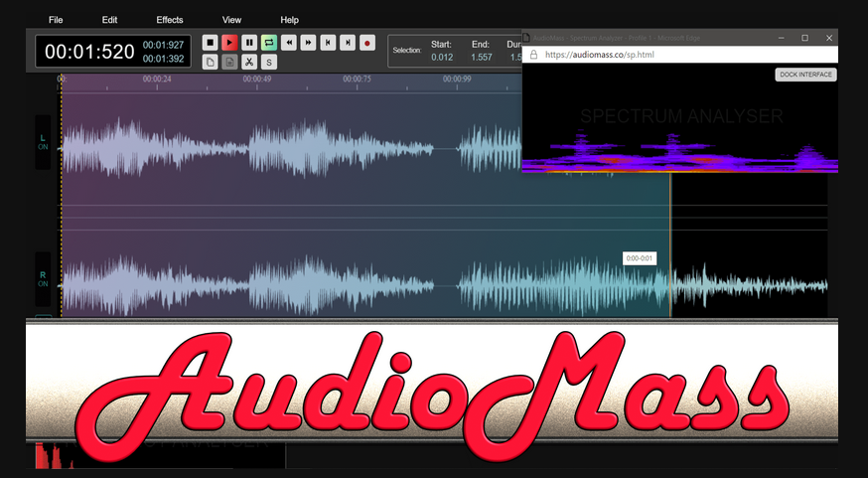Screen dimensions: 868x478
Task: Pause the audio playback
Action: click(x=249, y=42)
